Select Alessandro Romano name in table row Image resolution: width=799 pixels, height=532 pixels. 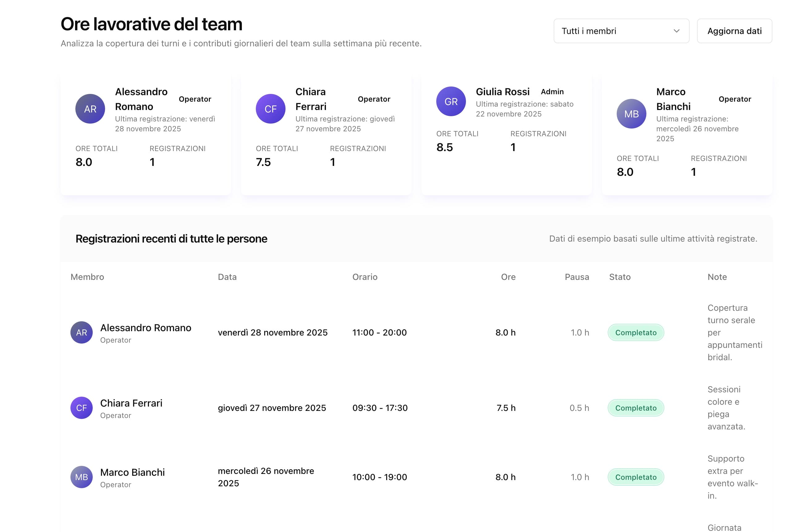(x=146, y=328)
